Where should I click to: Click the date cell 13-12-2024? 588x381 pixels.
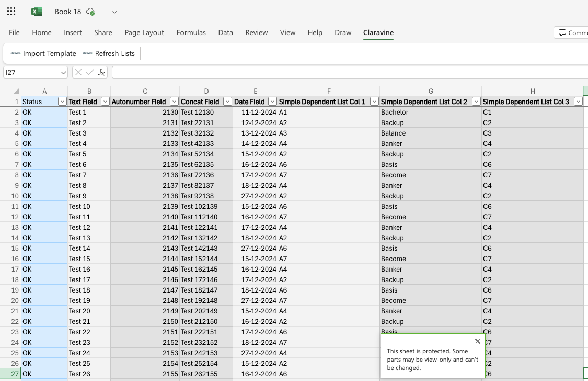pyautogui.click(x=255, y=133)
